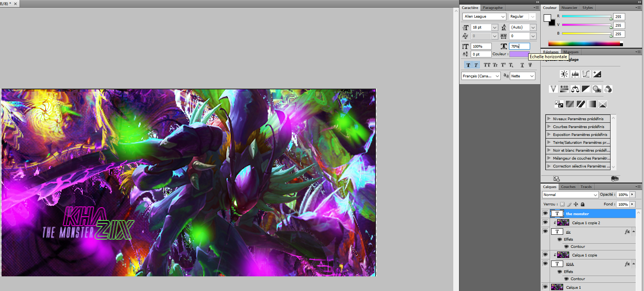This screenshot has width=644, height=291.
Task: Switch to the Couches tab
Action: click(568, 187)
